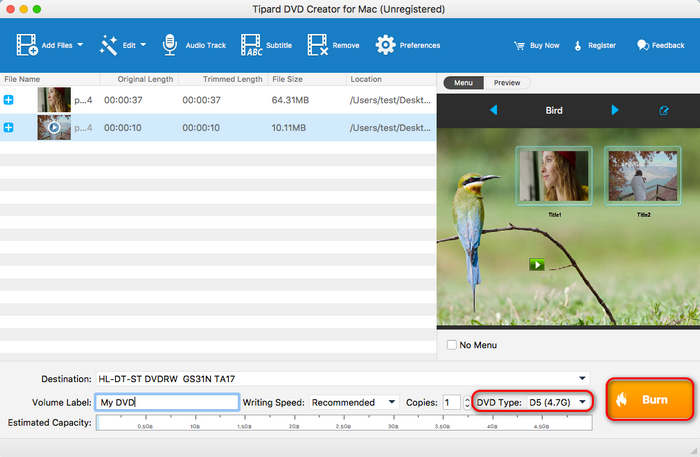Click the Remove film icon
This screenshot has width=700, height=457.
point(318,45)
